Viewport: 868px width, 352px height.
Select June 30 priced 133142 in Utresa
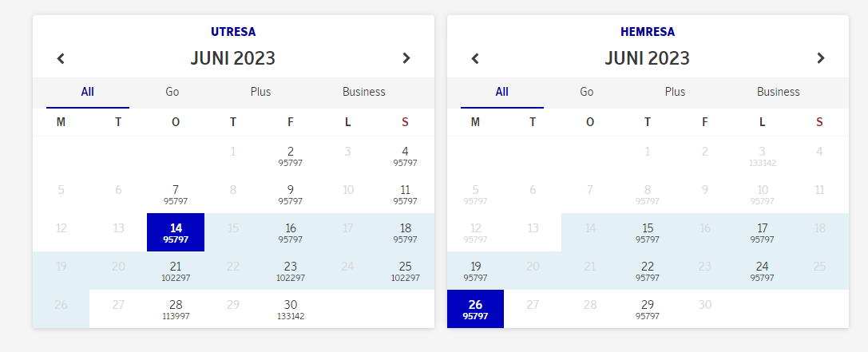(291, 309)
